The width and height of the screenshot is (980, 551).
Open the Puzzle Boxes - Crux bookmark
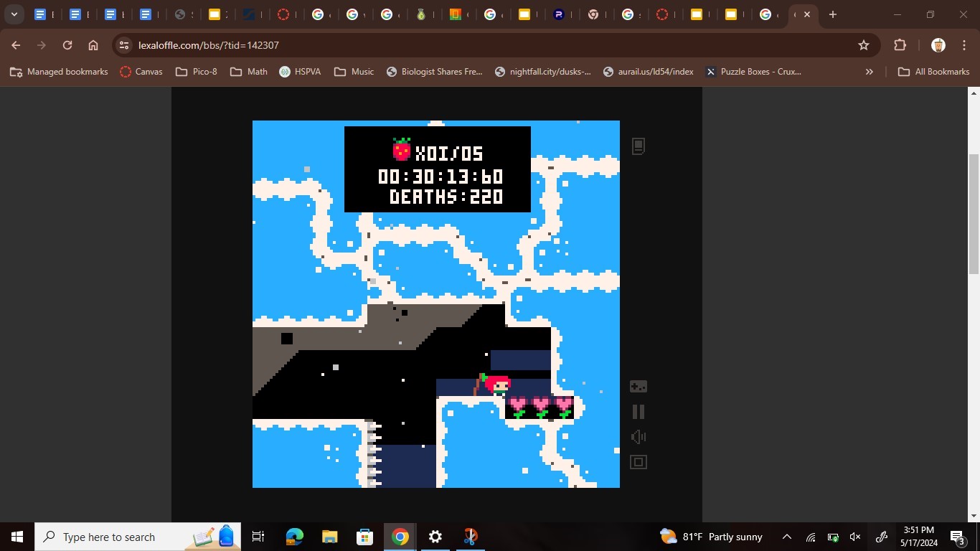point(753,72)
